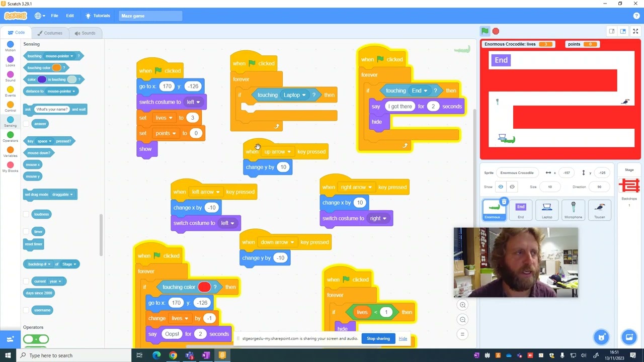
Task: Tick the timer reporter checkbox
Action: click(26, 231)
